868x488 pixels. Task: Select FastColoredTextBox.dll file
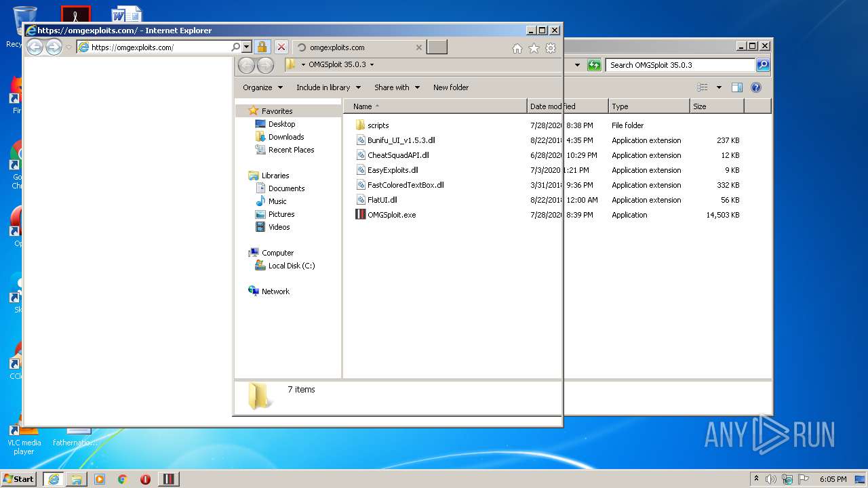(x=406, y=185)
